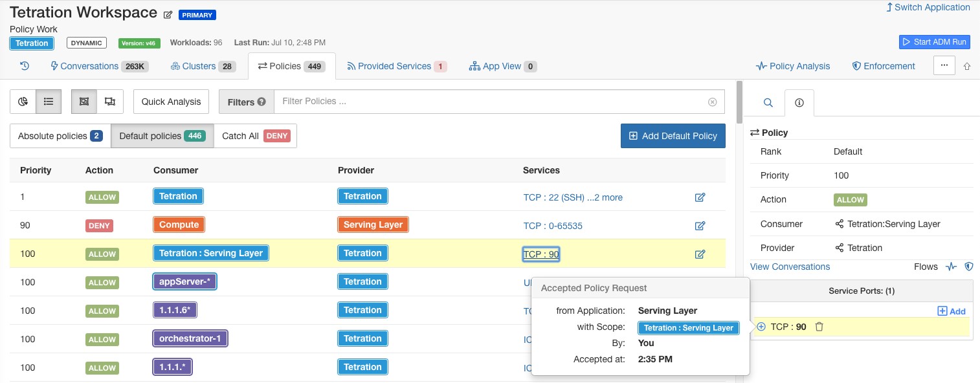
Task: Click the policy list vertical scrollbar
Action: pyautogui.click(x=739, y=104)
